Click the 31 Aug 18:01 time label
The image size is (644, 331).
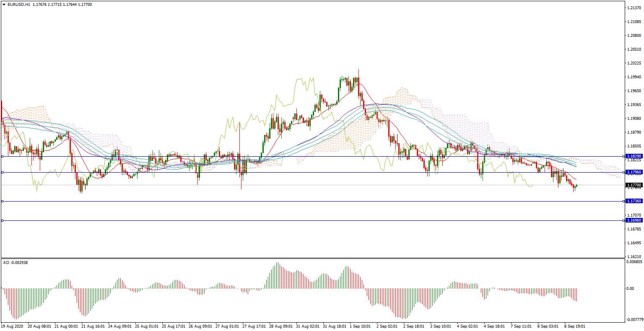[335, 326]
